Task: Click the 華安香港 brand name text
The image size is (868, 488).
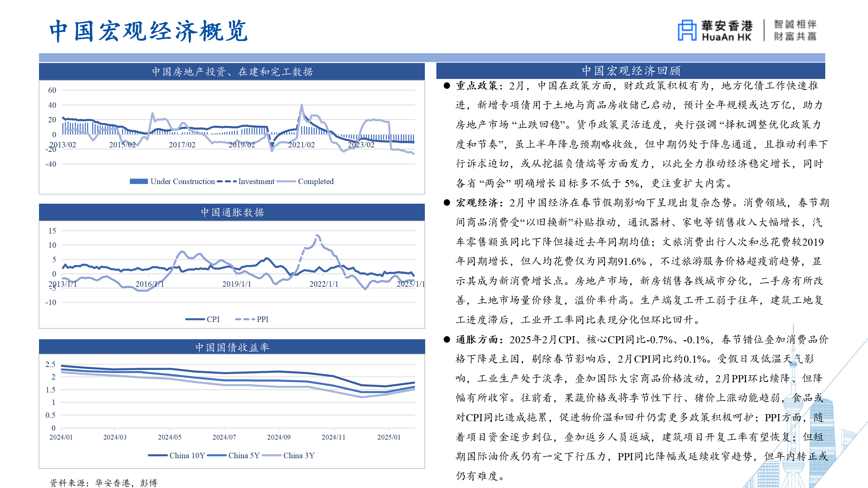Action: 727,25
